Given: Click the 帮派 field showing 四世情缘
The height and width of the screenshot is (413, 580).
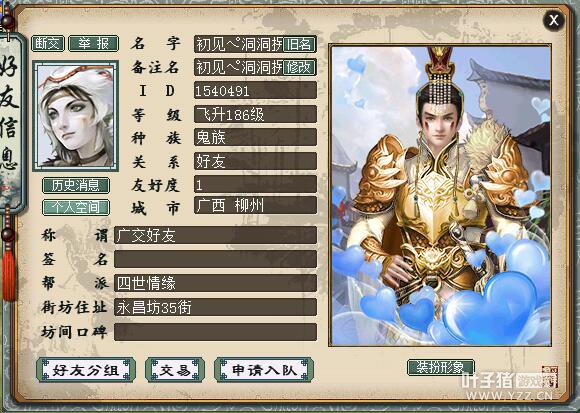Looking at the screenshot, I should 215,283.
